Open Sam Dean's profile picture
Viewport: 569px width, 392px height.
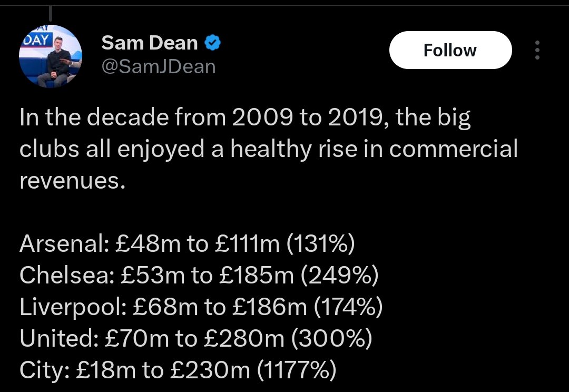pyautogui.click(x=51, y=56)
